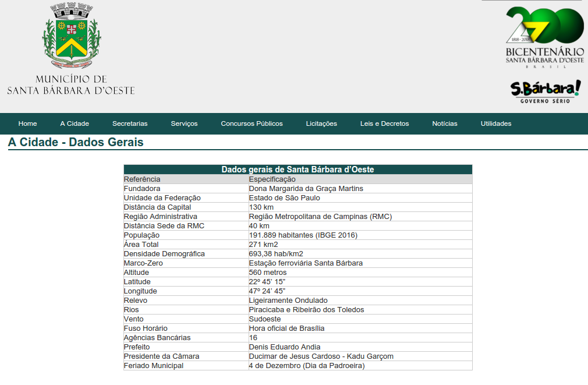Click the 'Sudoeste' value

[265, 319]
